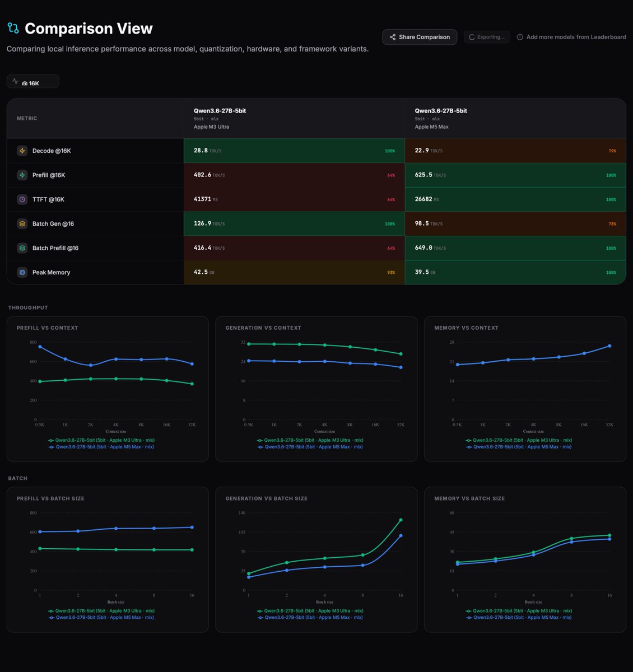Click the Batch Gen @16 layers icon
633x672 pixels.
pos(22,223)
